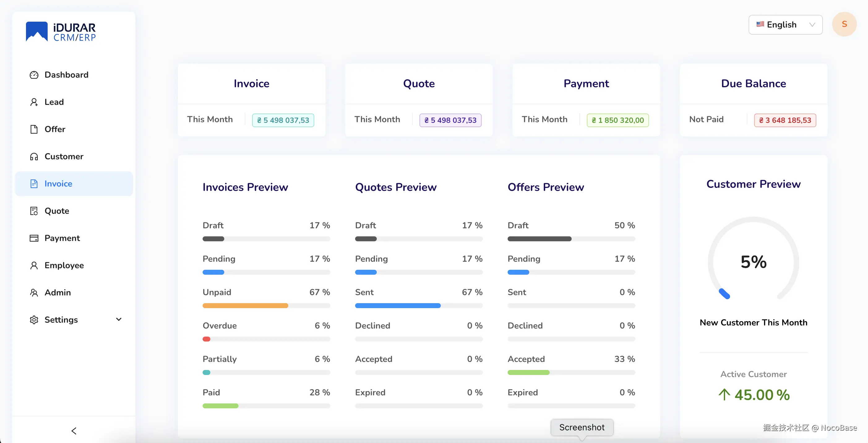
Task: Open the user avatar S profile
Action: coord(844,24)
